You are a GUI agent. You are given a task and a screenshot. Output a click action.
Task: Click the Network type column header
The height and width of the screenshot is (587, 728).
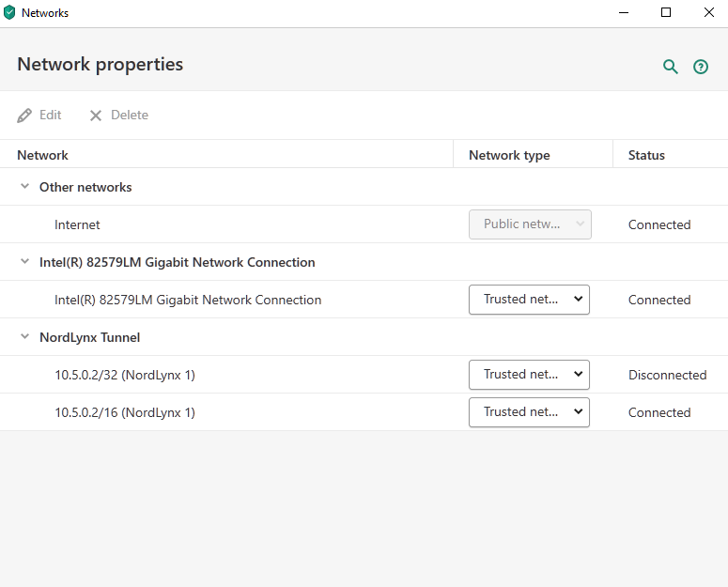click(x=509, y=155)
